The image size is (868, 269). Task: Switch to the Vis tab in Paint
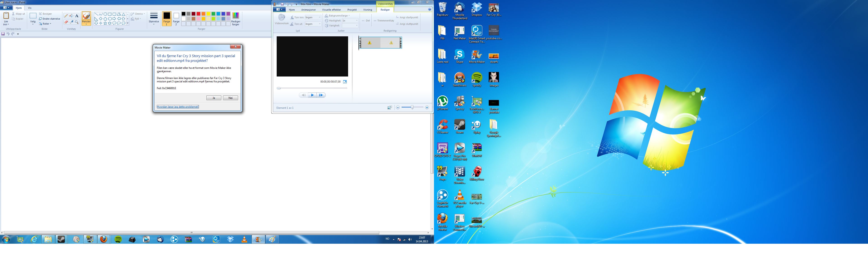[30, 8]
